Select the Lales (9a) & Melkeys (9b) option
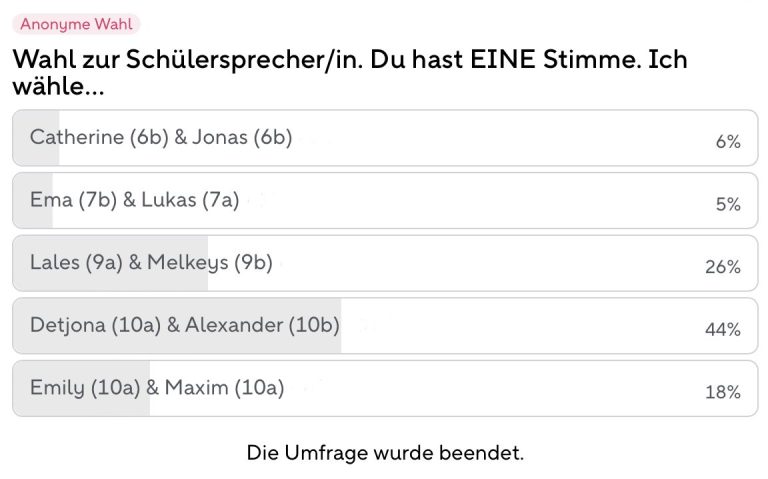The height and width of the screenshot is (479, 768). (385, 263)
